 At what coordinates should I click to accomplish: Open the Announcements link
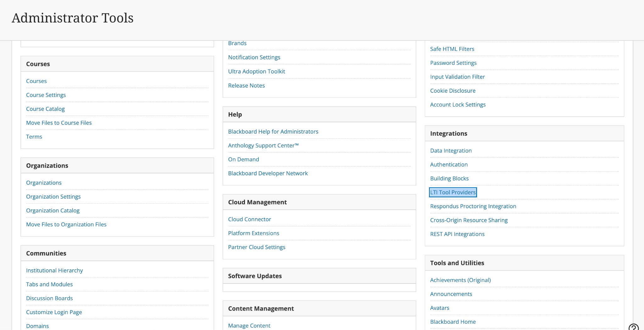coord(451,294)
